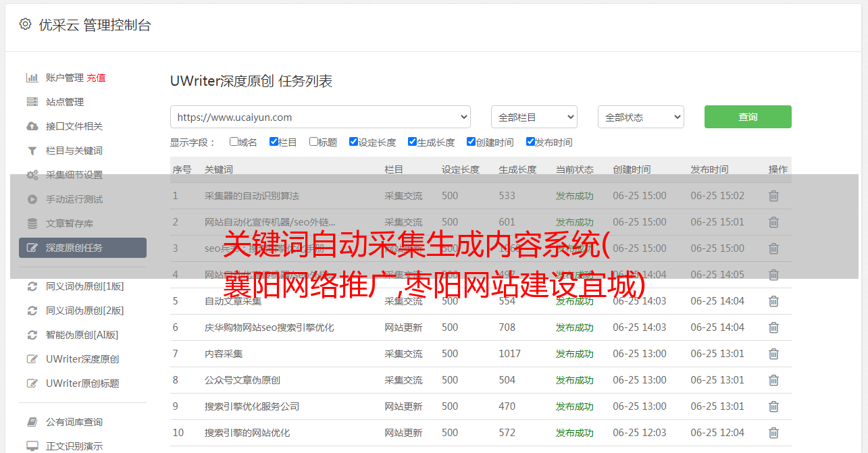Click the generated length value 1017
This screenshot has width=868, height=453.
510,354
